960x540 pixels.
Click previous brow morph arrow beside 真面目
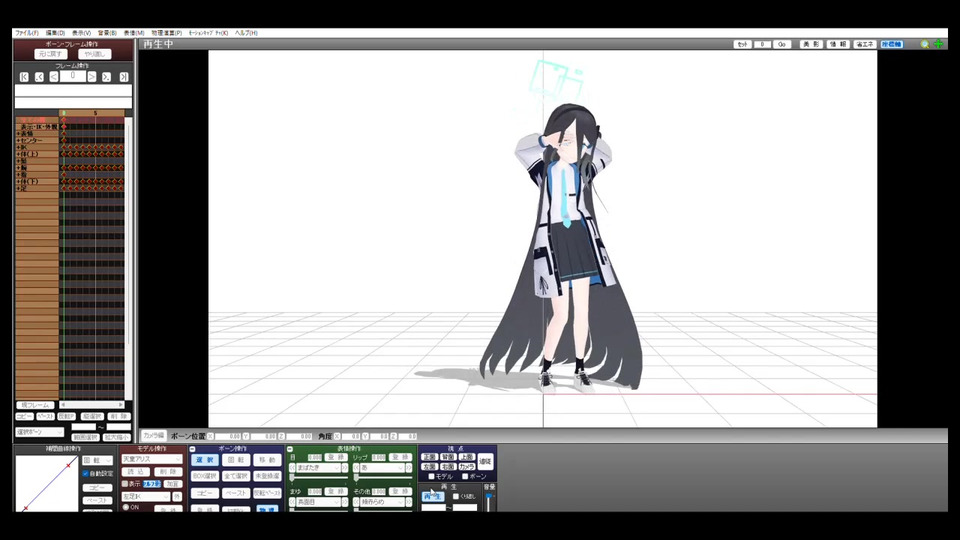click(292, 502)
